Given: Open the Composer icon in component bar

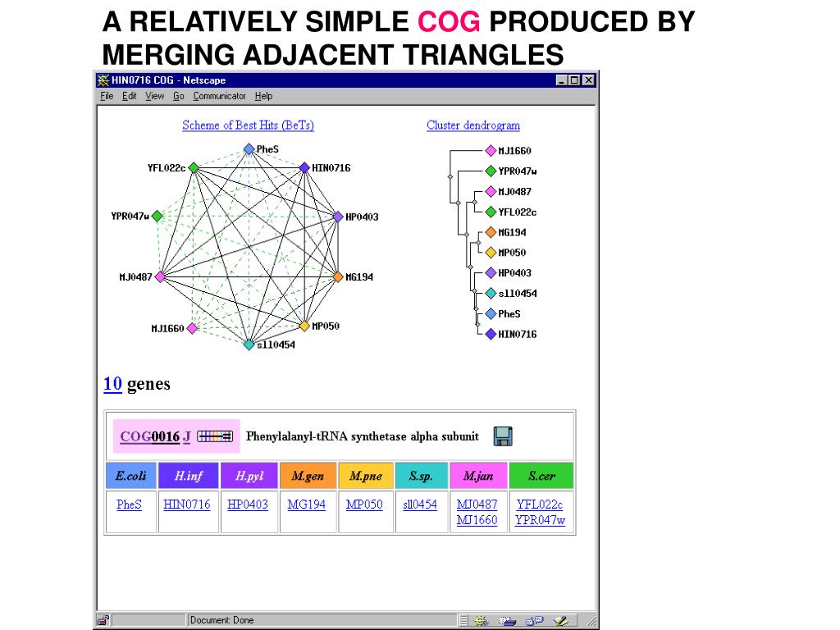Looking at the screenshot, I should point(560,620).
